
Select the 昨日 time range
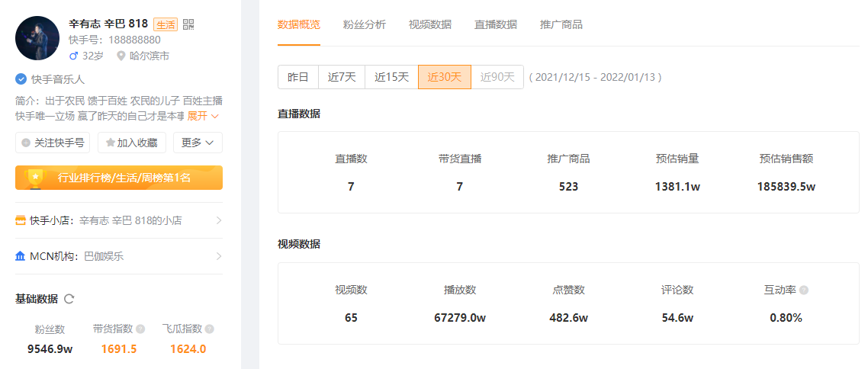pos(298,77)
